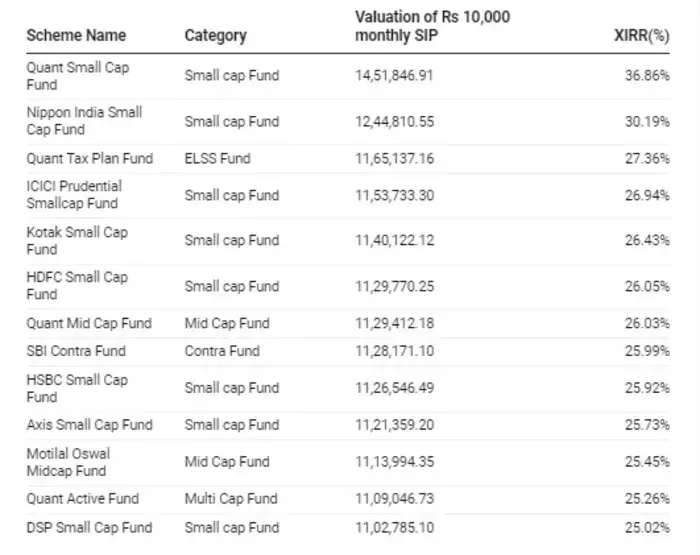700x555 pixels.
Task: Click the Scheme Name column header
Action: point(76,36)
